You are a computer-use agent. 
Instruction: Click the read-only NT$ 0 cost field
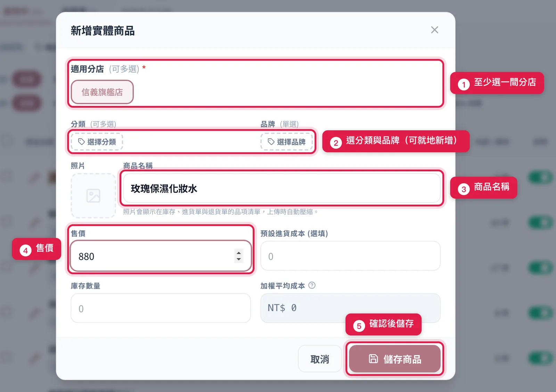[x=350, y=308]
